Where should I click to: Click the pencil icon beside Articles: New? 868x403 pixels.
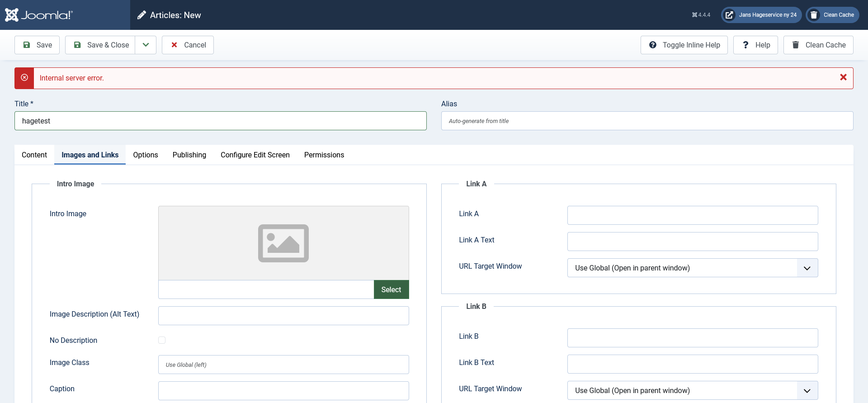click(142, 15)
